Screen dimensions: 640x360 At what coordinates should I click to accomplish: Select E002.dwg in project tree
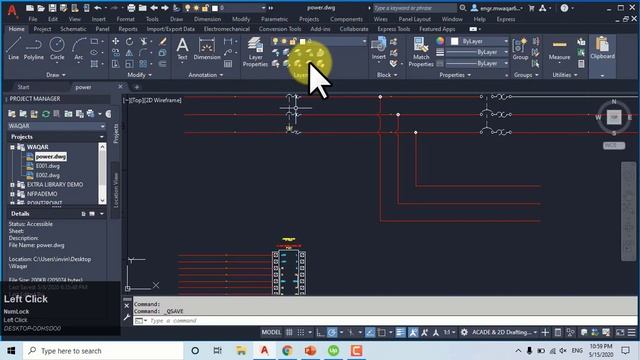[47, 176]
